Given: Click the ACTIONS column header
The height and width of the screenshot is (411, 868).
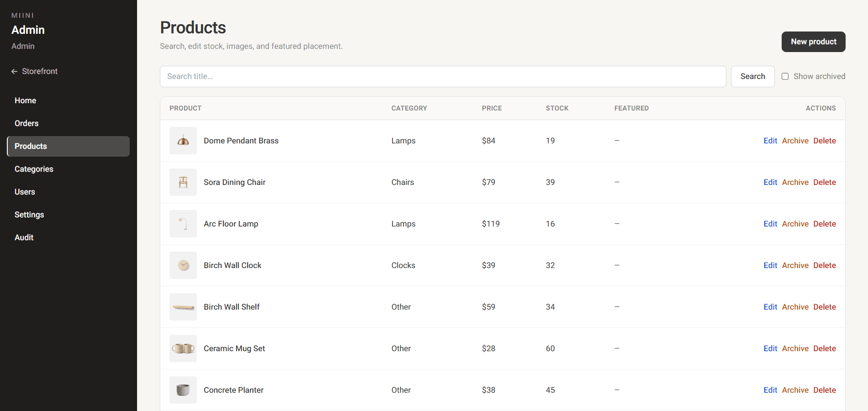Looking at the screenshot, I should click(821, 108).
